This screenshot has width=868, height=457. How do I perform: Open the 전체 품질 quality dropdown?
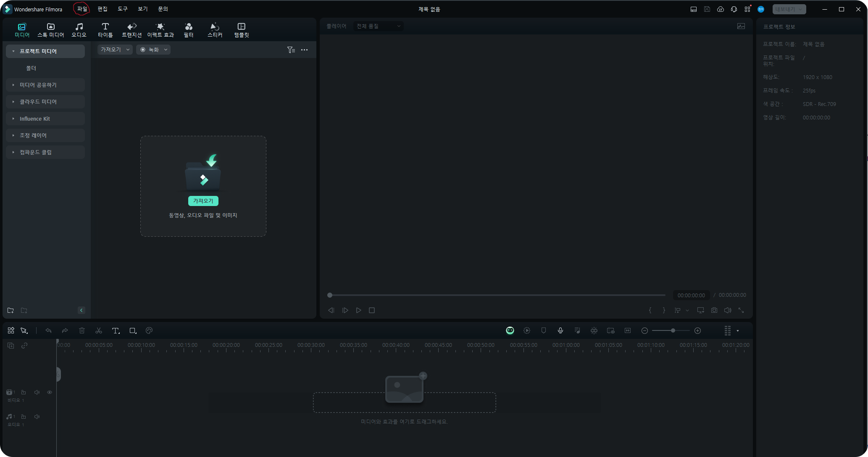pyautogui.click(x=378, y=26)
